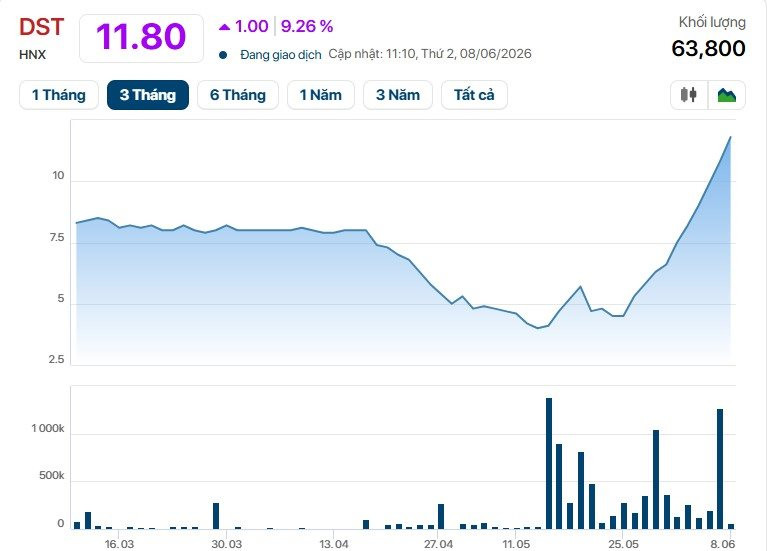The image size is (767, 551).
Task: Show the Tất cả full history
Action: (x=474, y=95)
